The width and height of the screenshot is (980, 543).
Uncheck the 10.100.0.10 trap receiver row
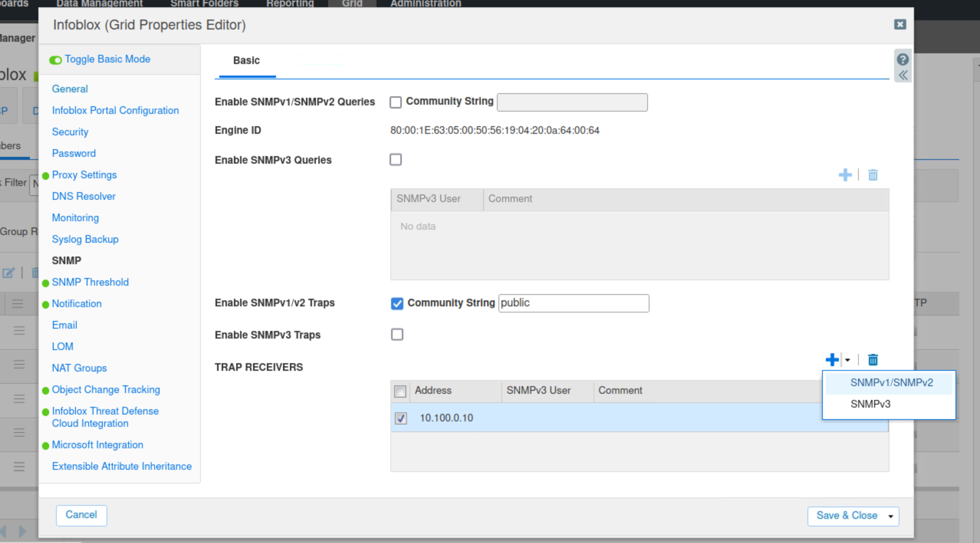401,418
